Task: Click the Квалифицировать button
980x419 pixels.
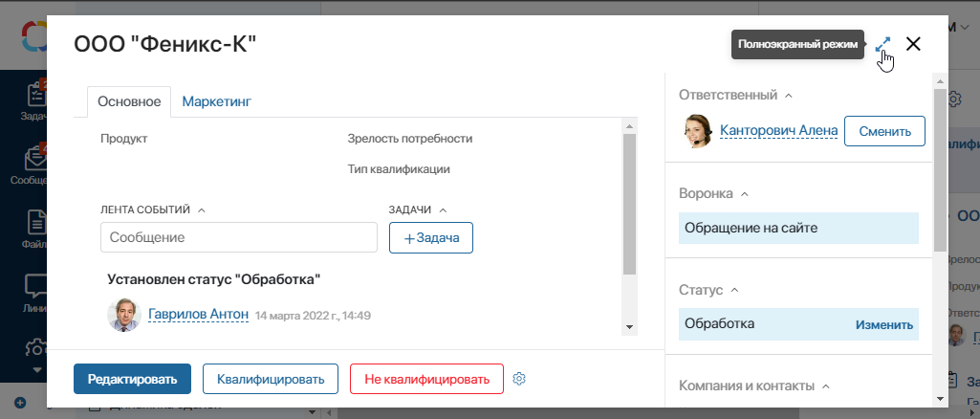Action: [x=271, y=379]
